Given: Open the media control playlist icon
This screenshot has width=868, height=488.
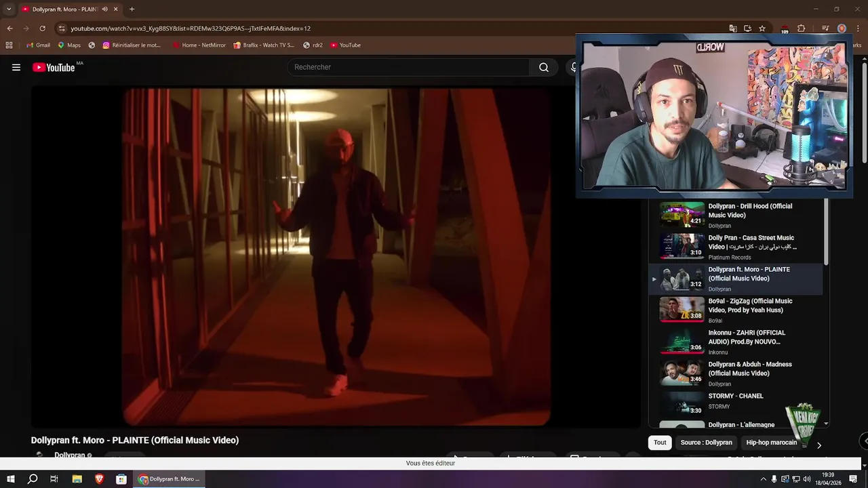Looking at the screenshot, I should (825, 28).
